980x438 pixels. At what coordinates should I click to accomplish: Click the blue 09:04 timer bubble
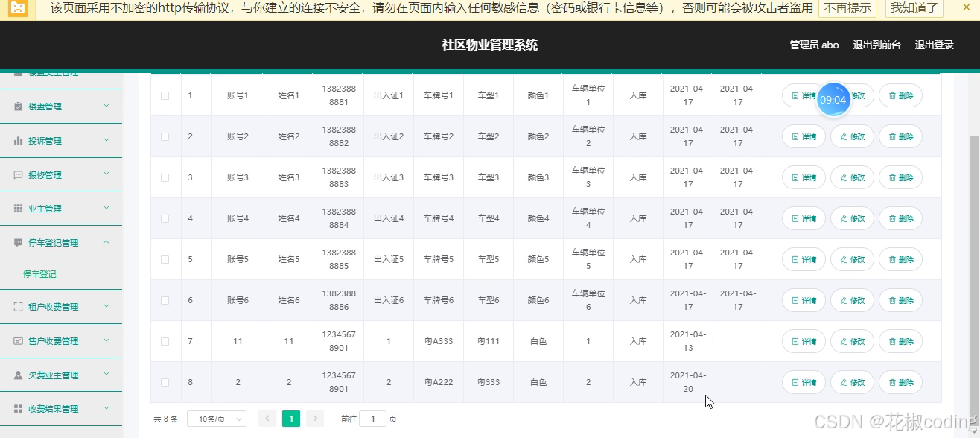[x=833, y=99]
